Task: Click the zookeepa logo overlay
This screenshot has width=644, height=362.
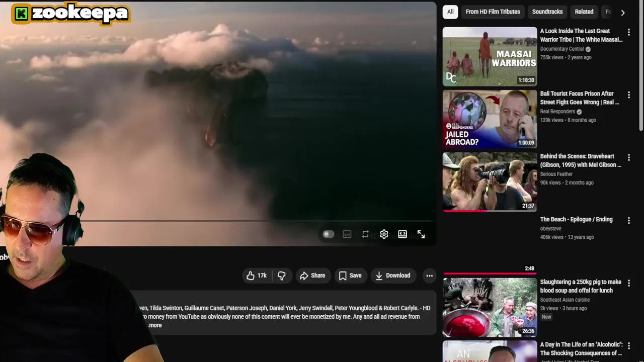Action: pos(70,14)
